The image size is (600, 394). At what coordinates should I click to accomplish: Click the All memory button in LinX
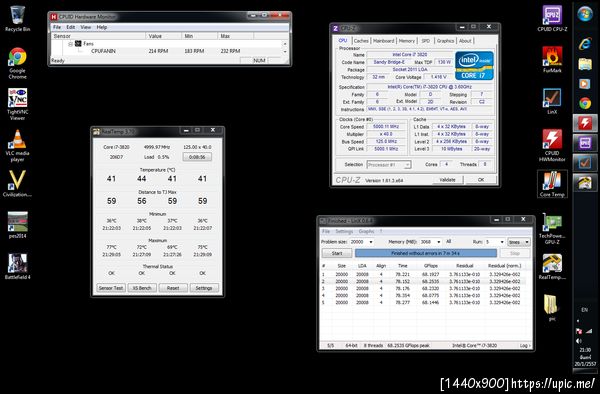[x=449, y=242]
